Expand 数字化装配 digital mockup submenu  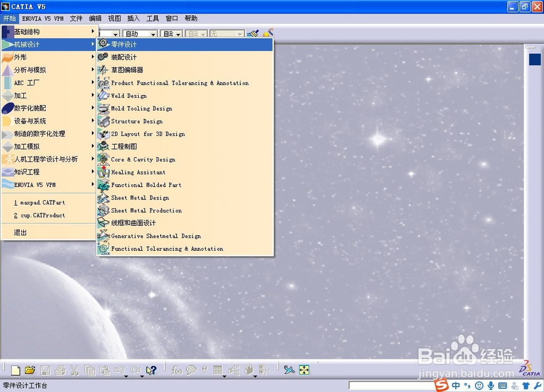pos(48,108)
